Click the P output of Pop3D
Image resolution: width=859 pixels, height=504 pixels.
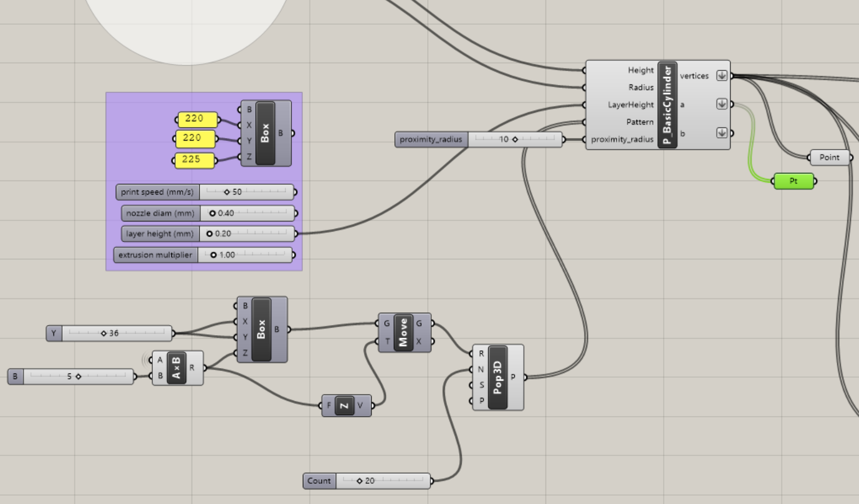coord(513,377)
